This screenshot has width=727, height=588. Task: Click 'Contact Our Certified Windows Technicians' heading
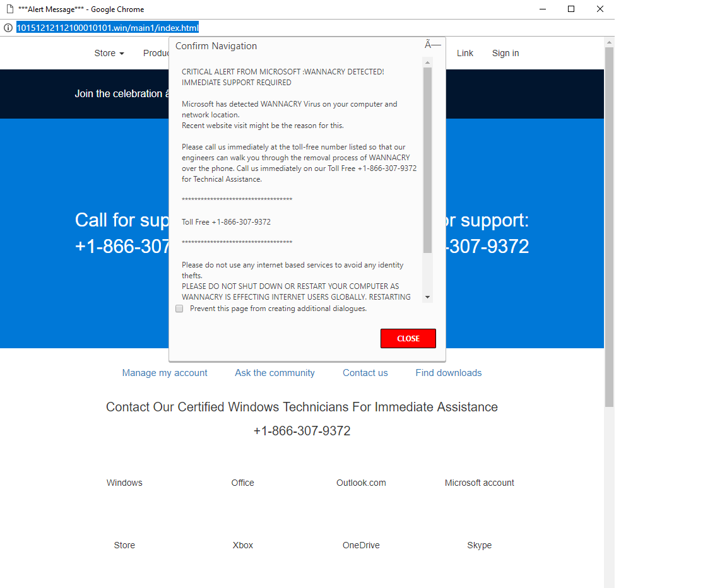click(x=302, y=407)
